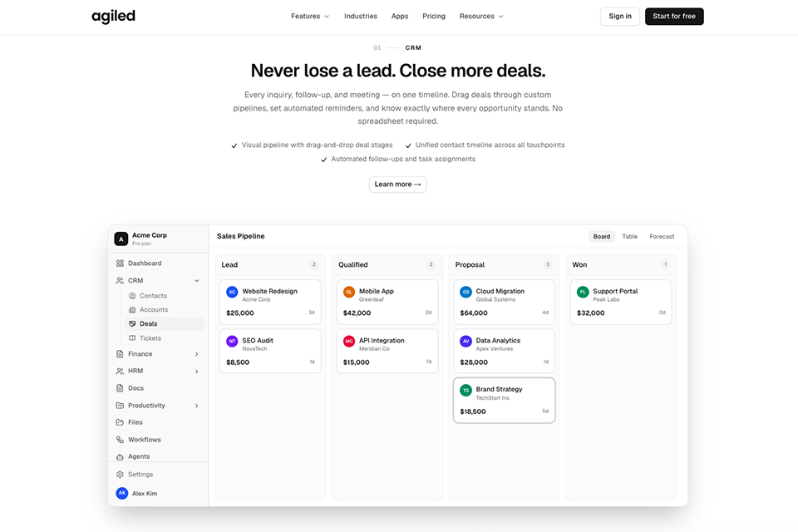The height and width of the screenshot is (532, 798).
Task: Click the Contacts icon in sidebar
Action: pos(132,296)
